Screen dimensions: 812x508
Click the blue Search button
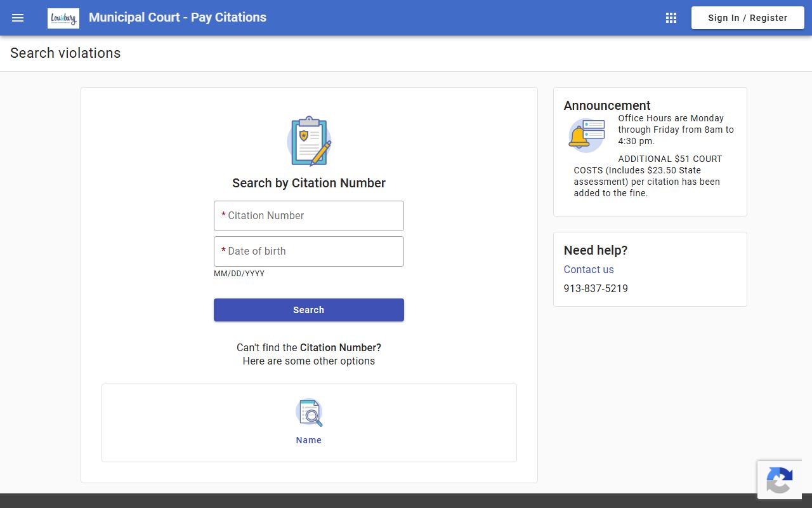[309, 310]
